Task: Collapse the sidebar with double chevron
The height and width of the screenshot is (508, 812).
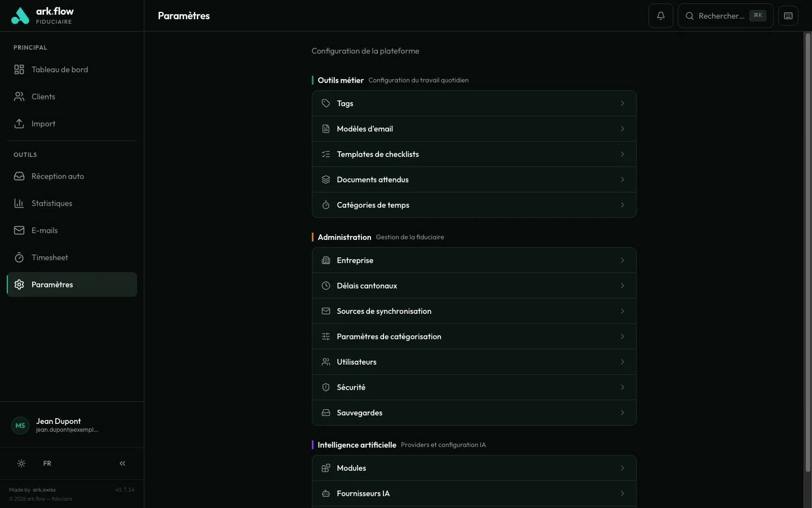Action: point(122,463)
